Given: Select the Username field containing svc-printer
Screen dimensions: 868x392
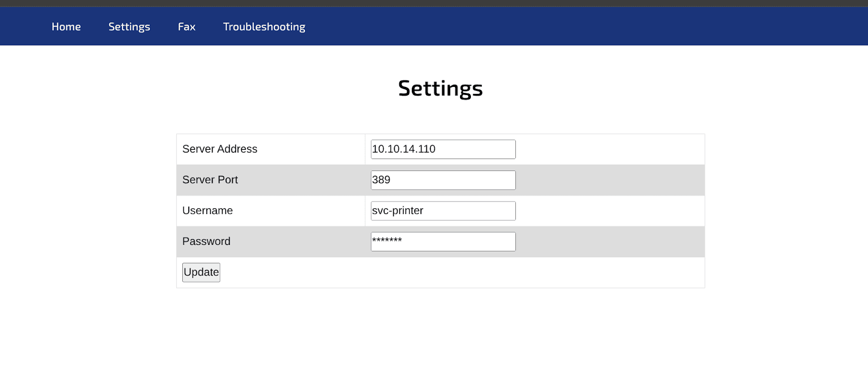Looking at the screenshot, I should click(x=443, y=211).
